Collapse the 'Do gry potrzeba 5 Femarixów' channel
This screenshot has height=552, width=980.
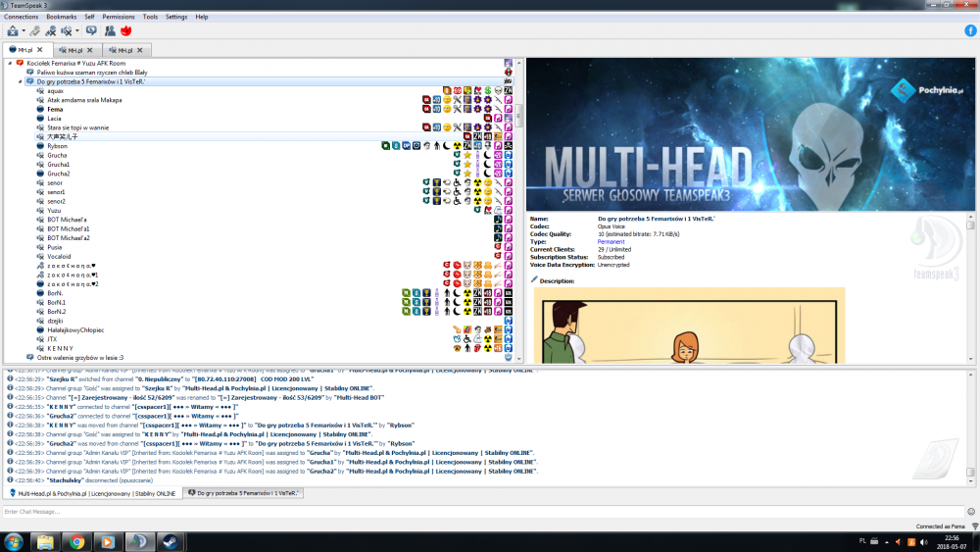(20, 81)
